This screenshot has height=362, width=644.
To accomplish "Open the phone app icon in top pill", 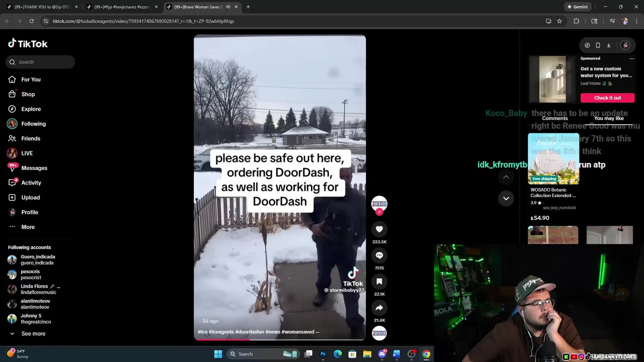I will pos(598,45).
